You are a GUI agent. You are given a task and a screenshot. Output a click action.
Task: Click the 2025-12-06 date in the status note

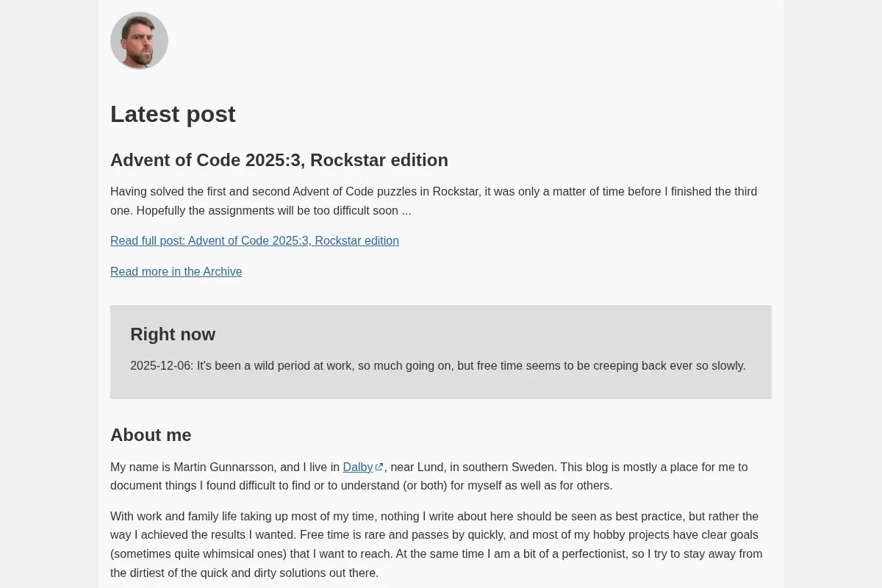[162, 365]
